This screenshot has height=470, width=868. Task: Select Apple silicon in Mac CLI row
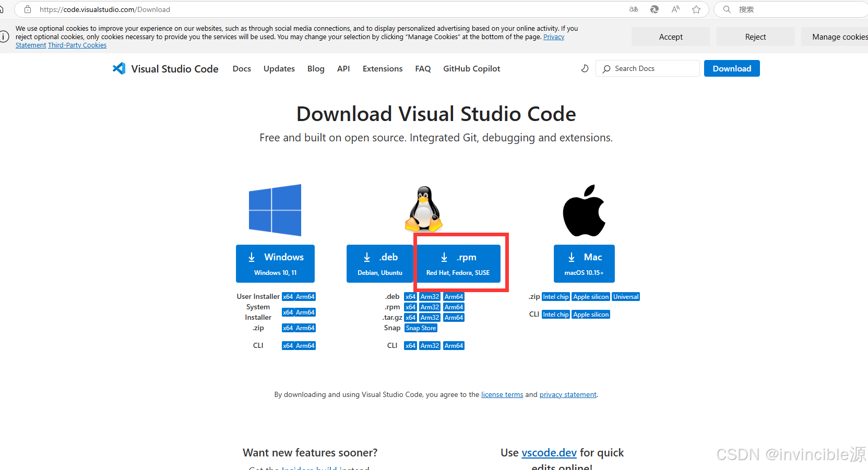591,315
